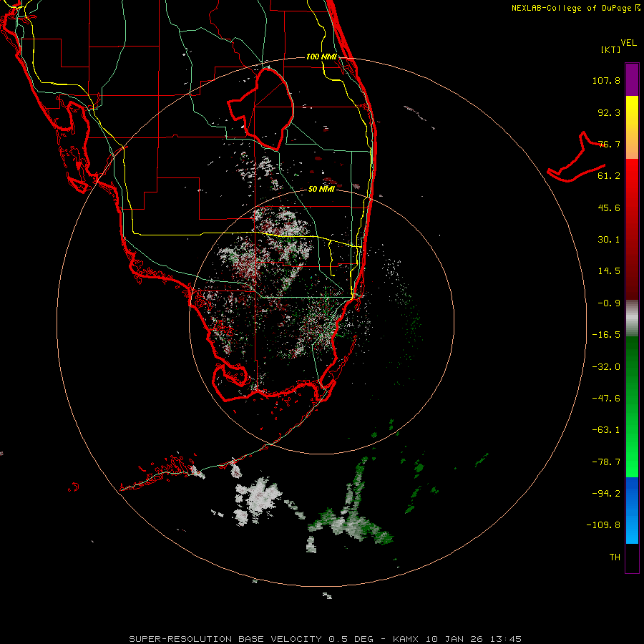Click the Grand Bahama island outline
The height and width of the screenshot is (644, 644).
[x=576, y=158]
